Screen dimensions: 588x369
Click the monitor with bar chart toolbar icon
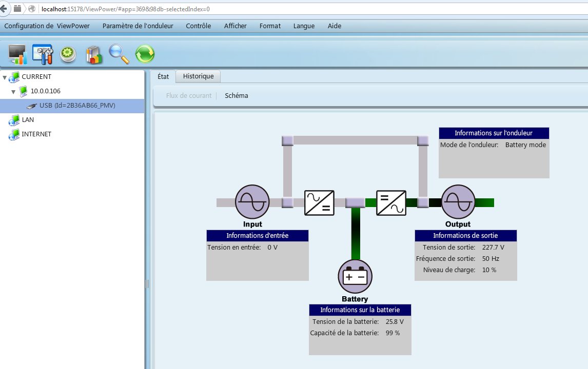point(18,54)
